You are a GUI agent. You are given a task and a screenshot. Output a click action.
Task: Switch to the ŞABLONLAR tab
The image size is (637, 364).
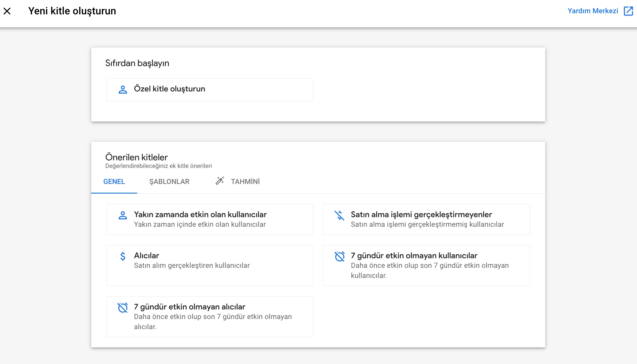coord(169,182)
